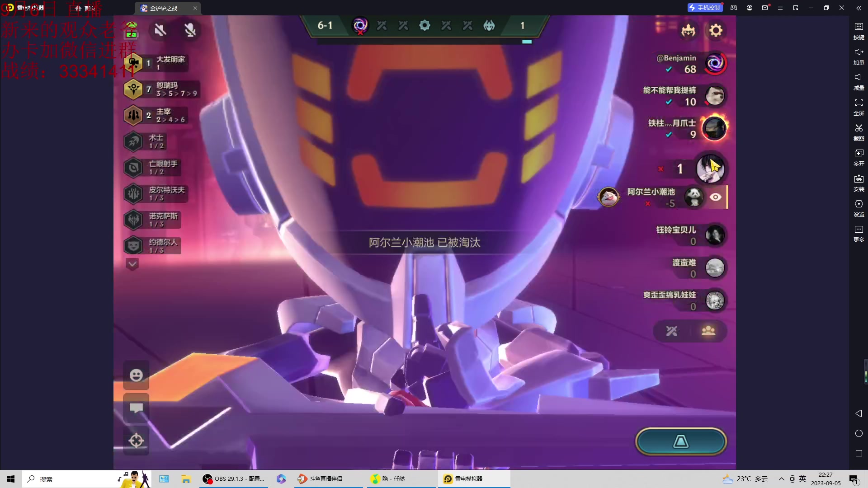The height and width of the screenshot is (488, 868).
Task: Click 截图 screenshot scissors tool
Action: pos(859,132)
